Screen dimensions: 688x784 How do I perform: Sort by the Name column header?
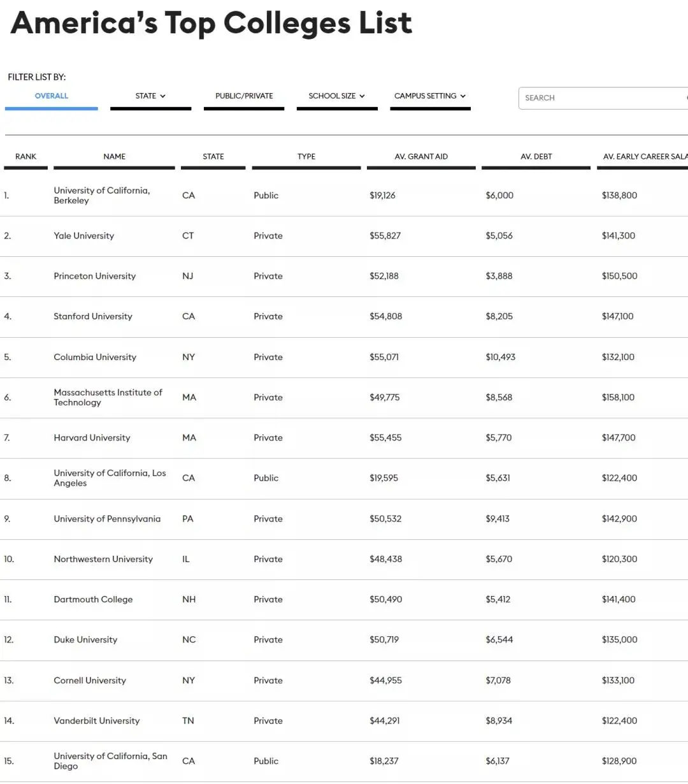tap(115, 157)
